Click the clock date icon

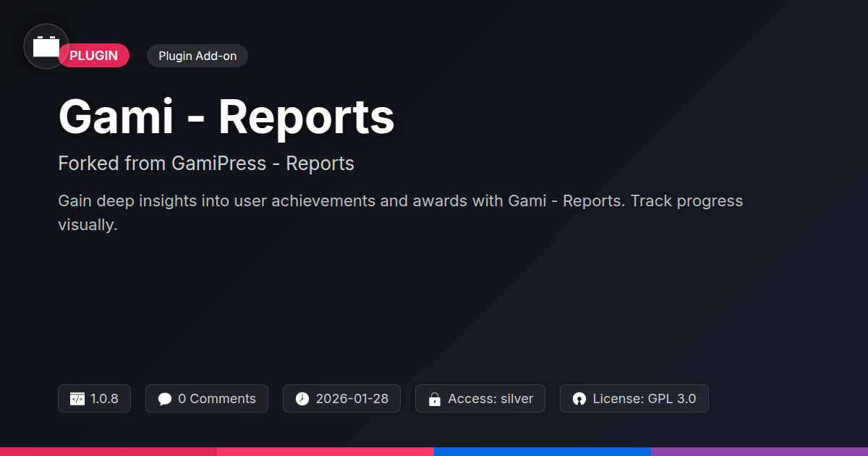click(x=302, y=399)
